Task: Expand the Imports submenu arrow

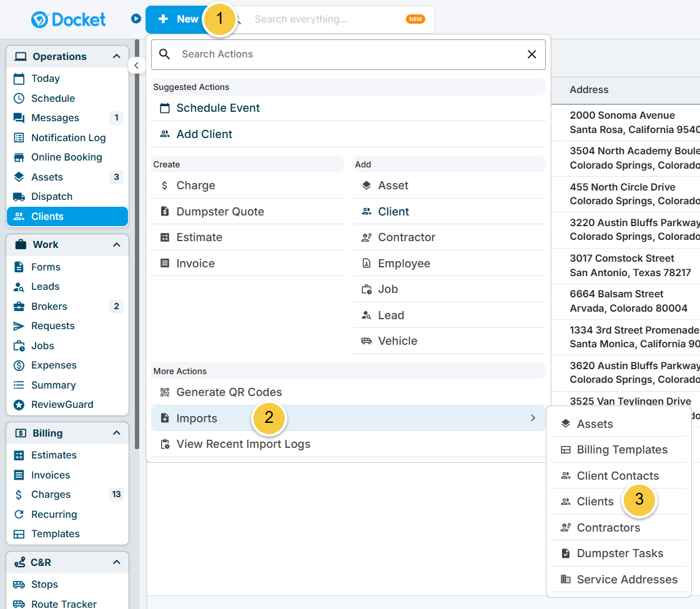Action: point(533,418)
